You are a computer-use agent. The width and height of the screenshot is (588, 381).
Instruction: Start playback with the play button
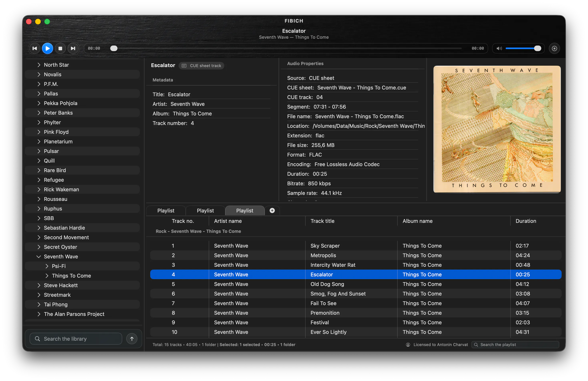click(x=47, y=49)
